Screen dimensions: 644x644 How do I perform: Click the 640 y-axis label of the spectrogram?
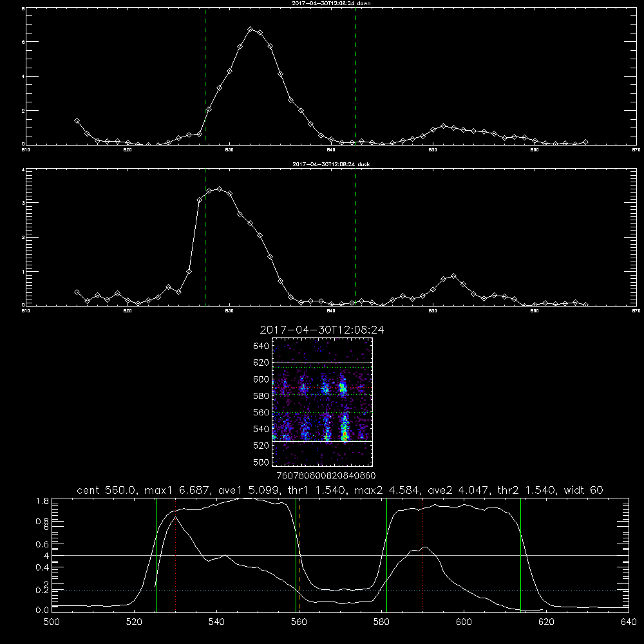(x=261, y=346)
